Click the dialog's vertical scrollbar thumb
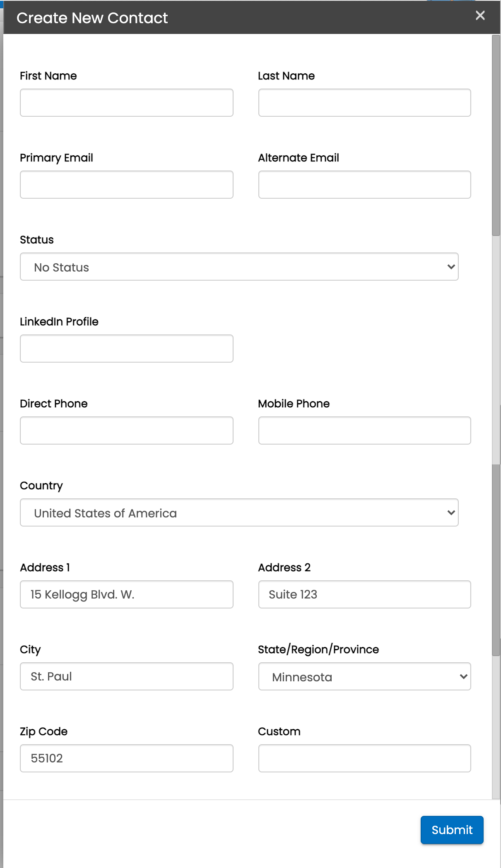This screenshot has height=868, width=501. pos(496,135)
